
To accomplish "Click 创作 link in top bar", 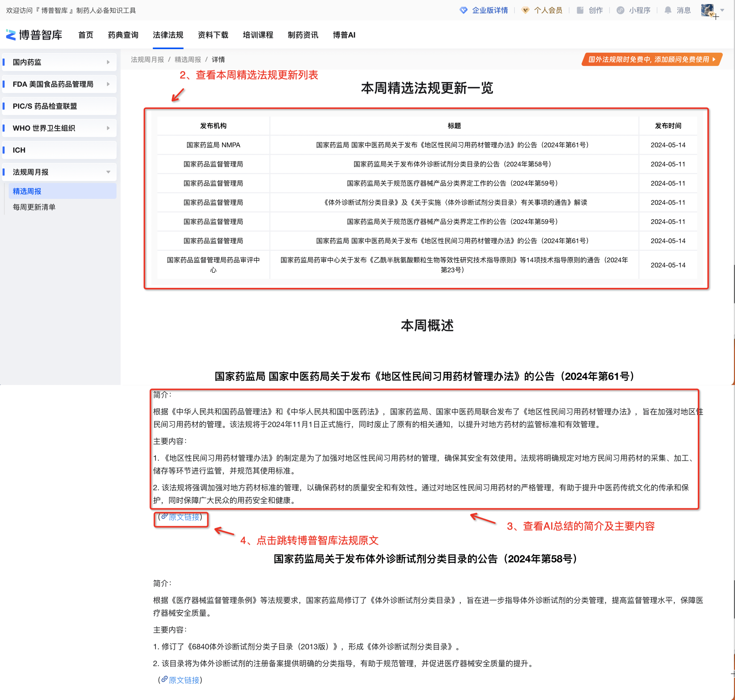I will tap(595, 10).
